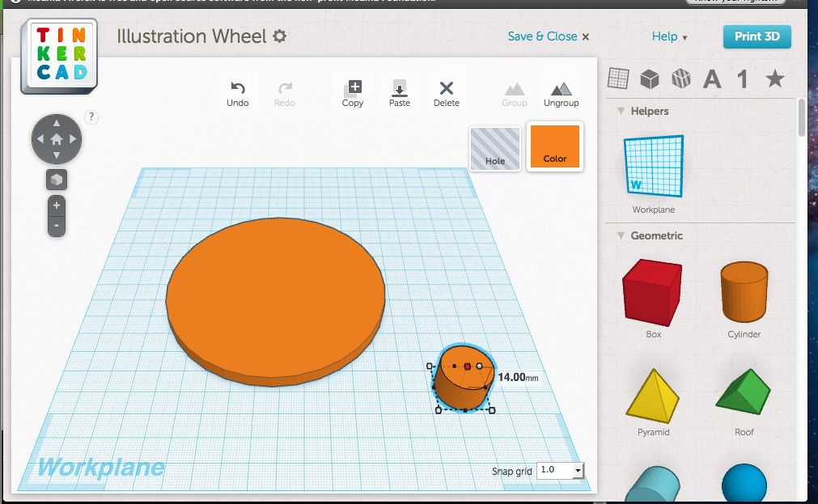Turn the selected shape into a Hole

[495, 148]
